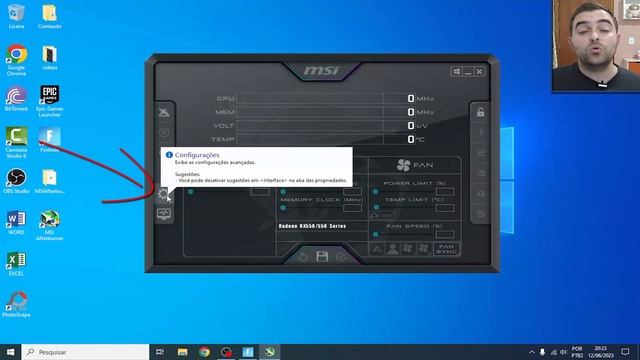Click the Fan Speed slider handle
The width and height of the screenshot is (640, 360).
tap(376, 234)
